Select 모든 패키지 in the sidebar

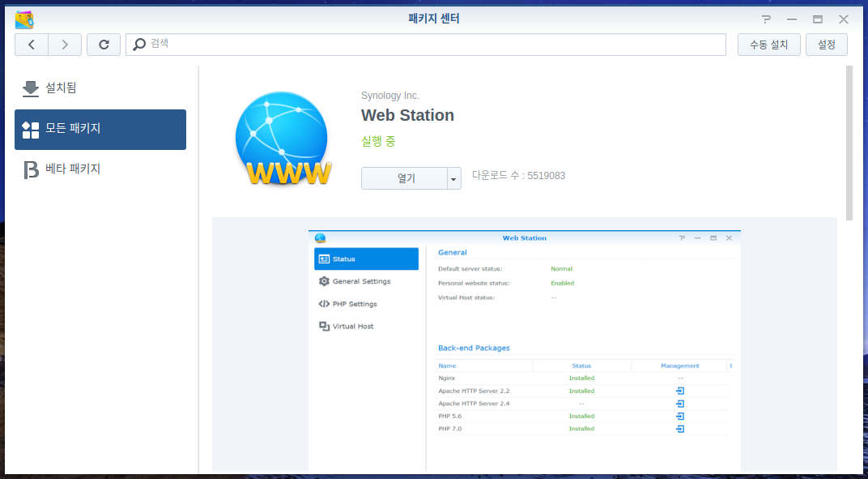(x=100, y=130)
